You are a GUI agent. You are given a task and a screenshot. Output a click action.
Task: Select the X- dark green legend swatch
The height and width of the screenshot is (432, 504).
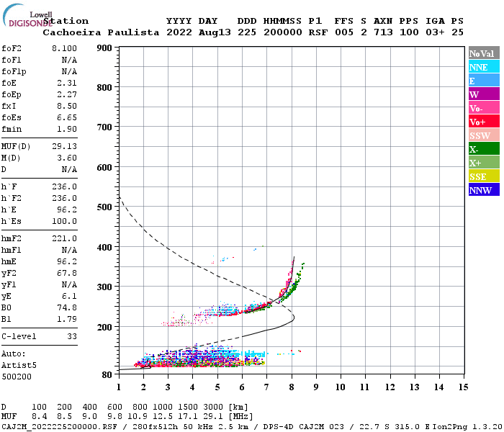tap(484, 149)
